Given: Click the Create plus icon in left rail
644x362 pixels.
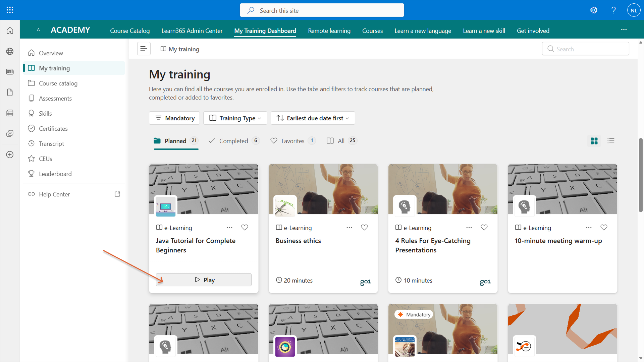Looking at the screenshot, I should tap(10, 155).
